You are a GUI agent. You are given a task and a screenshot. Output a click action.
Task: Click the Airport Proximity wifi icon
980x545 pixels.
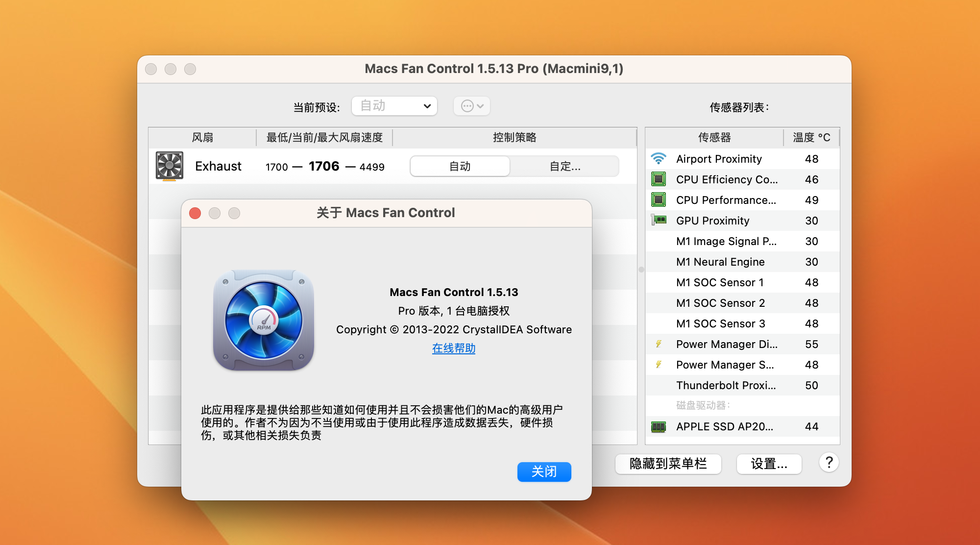[x=658, y=159]
